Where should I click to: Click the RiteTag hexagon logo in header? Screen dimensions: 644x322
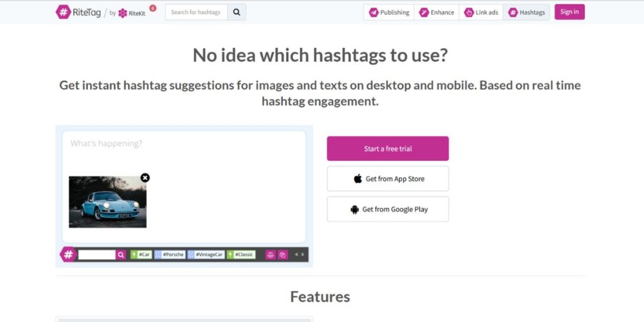63,12
